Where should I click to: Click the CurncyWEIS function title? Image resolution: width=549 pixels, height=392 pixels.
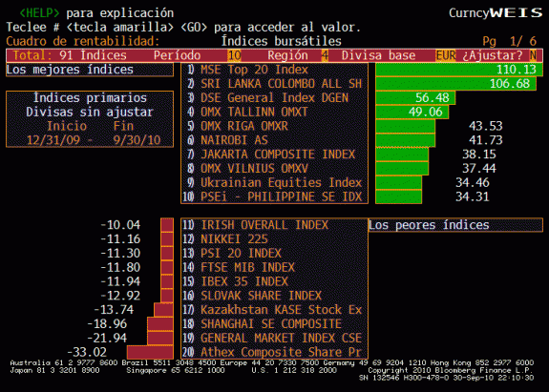[496, 13]
